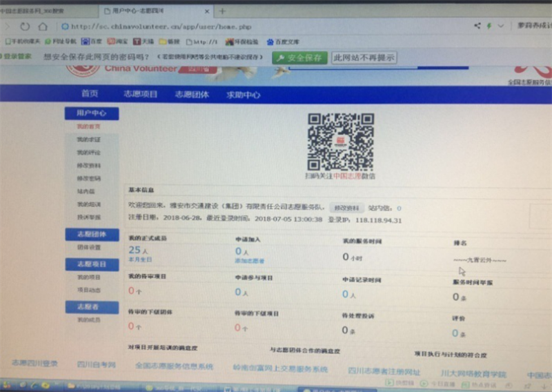552x392 pixels.
Task: Click the green 安全保存 button
Action: click(299, 58)
